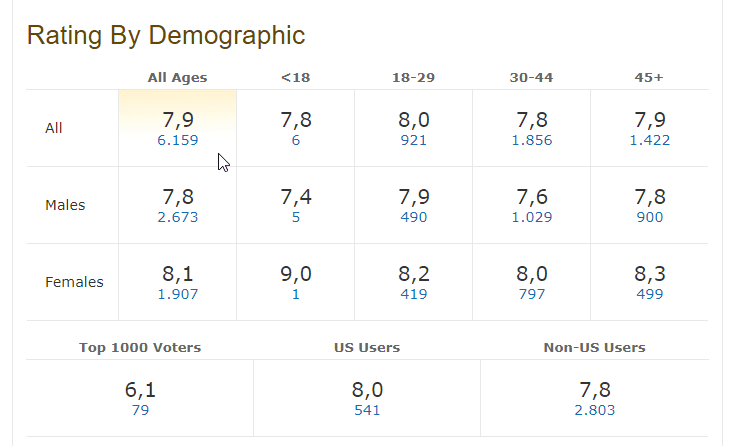Image resolution: width=738 pixels, height=446 pixels.
Task: Open the 797 votes link for Females 30-44
Action: [531, 295]
